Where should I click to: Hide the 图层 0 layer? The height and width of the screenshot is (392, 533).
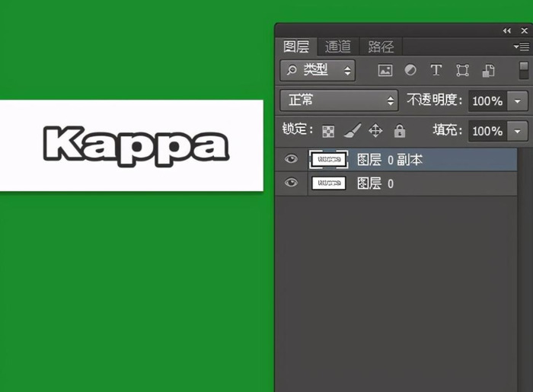point(290,183)
